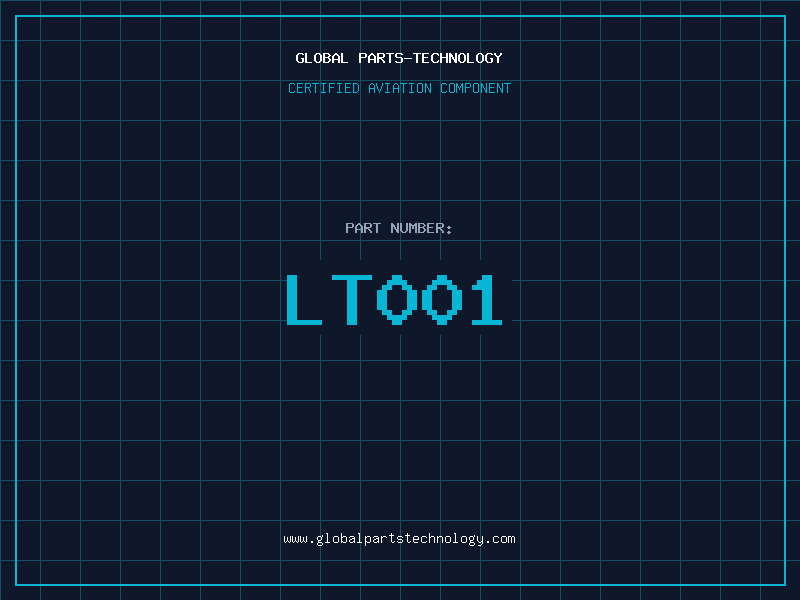The height and width of the screenshot is (600, 800).
Task: Select the word CERTIFIED in the subtitle
Action: [323, 88]
